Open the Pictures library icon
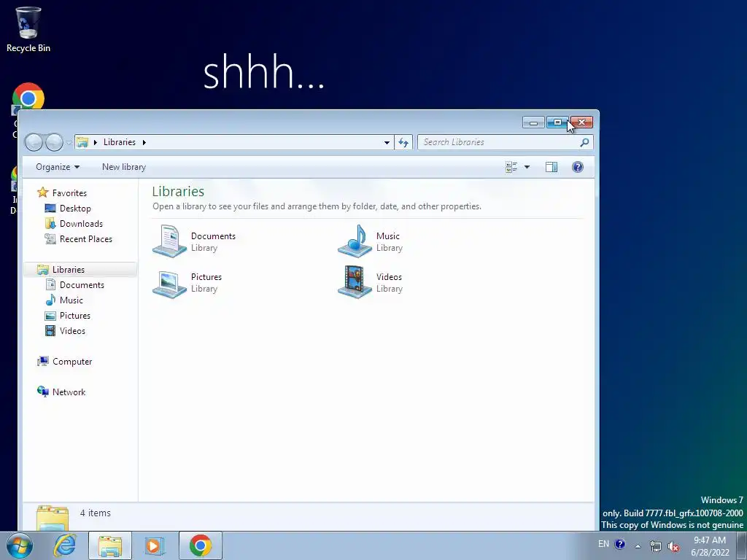 pyautogui.click(x=169, y=283)
